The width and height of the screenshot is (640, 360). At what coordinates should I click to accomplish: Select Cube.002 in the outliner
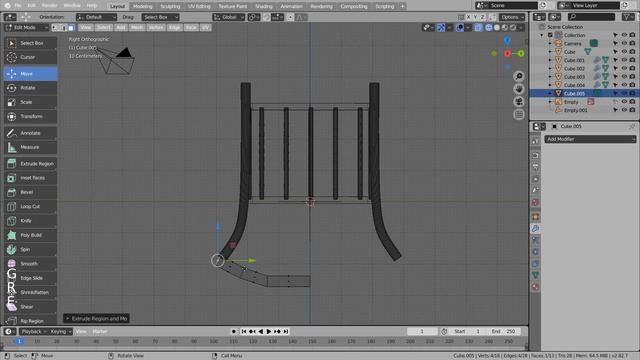(x=574, y=69)
